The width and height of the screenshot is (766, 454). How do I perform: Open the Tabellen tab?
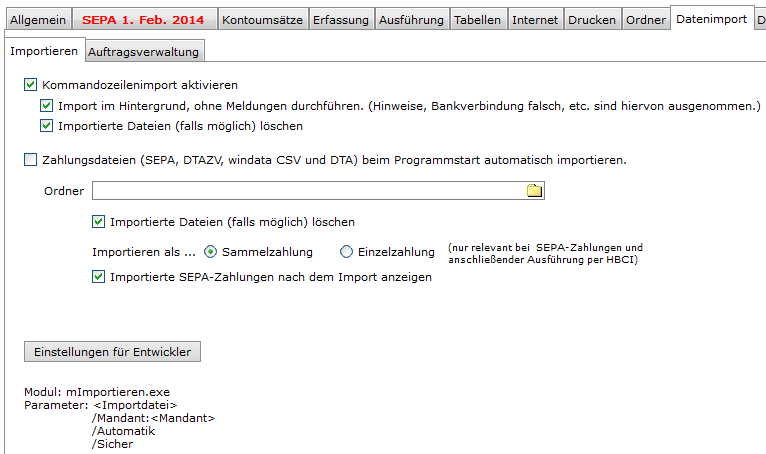click(477, 20)
